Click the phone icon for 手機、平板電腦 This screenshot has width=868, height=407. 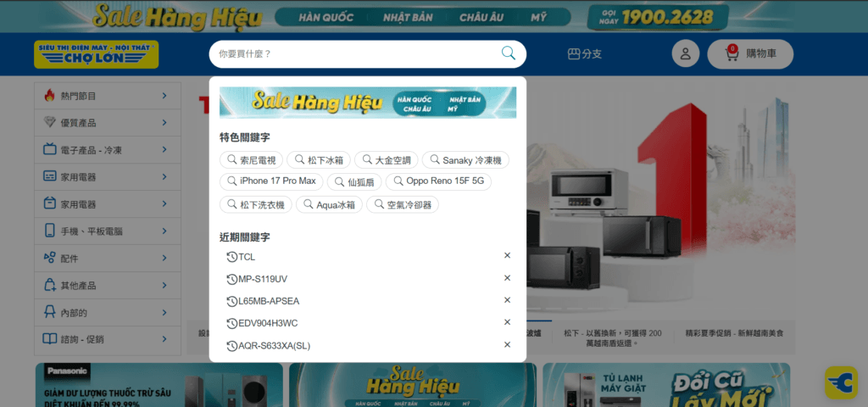(x=50, y=231)
